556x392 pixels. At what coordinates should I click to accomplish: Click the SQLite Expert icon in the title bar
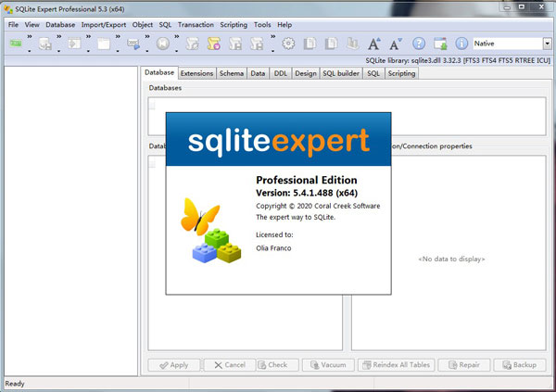7,9
